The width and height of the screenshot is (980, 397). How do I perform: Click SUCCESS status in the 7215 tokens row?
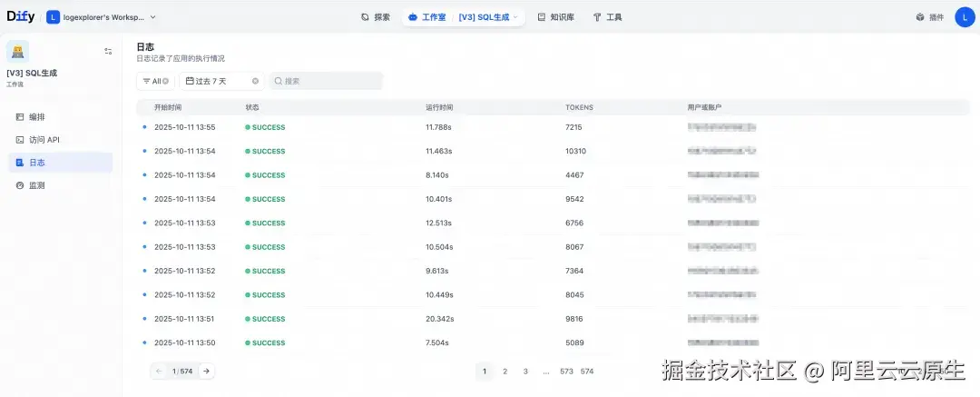click(x=265, y=127)
